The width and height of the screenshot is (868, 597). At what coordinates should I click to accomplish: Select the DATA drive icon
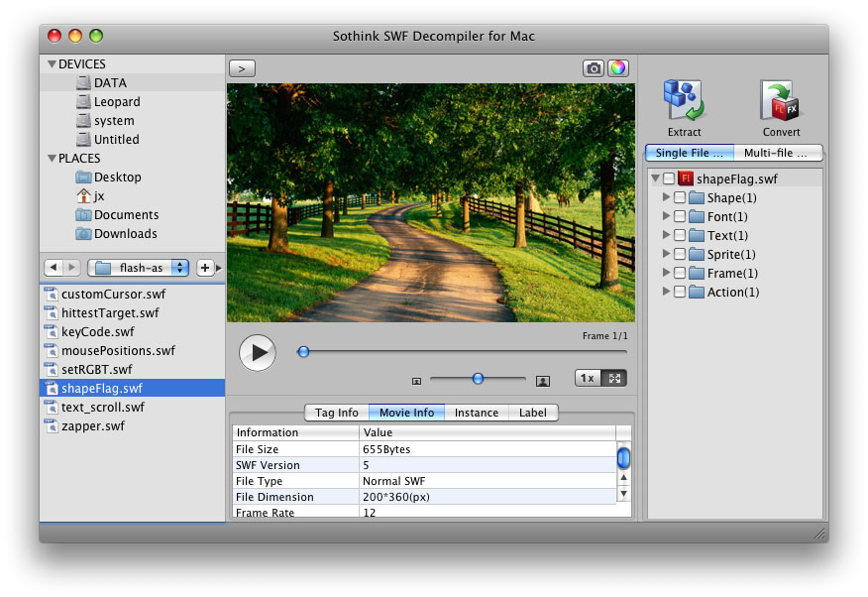pos(83,82)
